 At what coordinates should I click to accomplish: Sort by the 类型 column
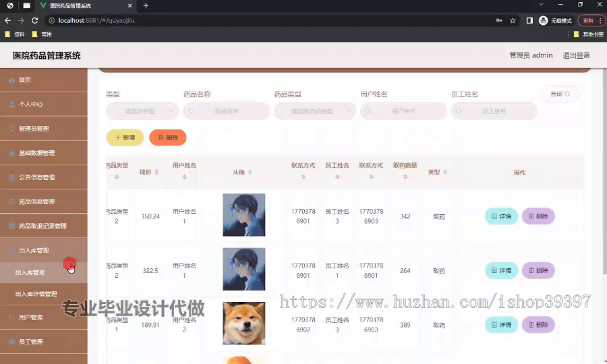[445, 172]
